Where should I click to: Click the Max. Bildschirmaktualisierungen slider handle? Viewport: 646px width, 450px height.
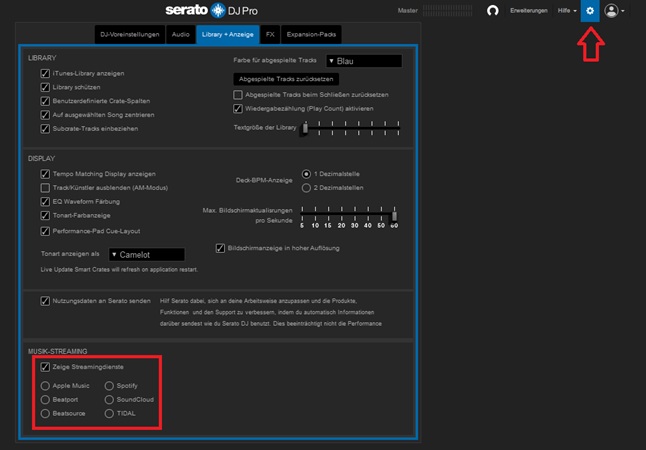394,216
